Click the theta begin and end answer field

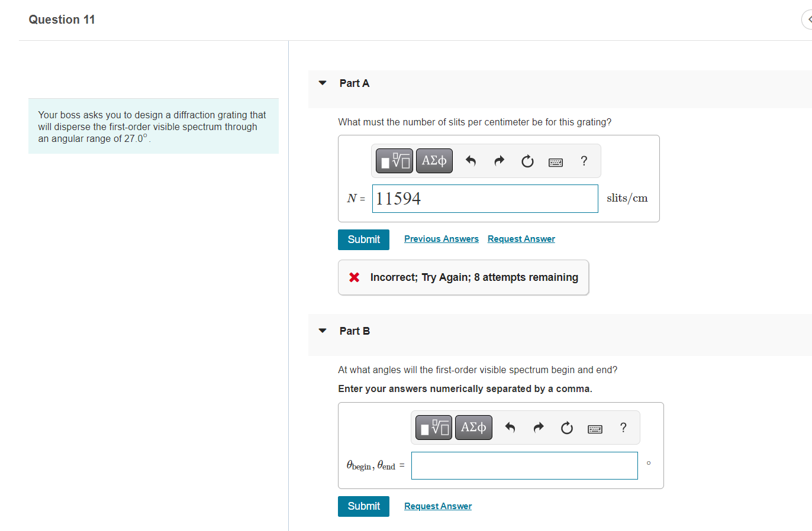(524, 465)
